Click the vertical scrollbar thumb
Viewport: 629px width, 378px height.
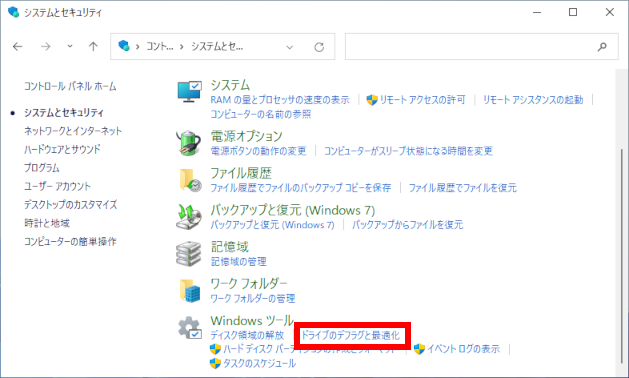point(622,257)
